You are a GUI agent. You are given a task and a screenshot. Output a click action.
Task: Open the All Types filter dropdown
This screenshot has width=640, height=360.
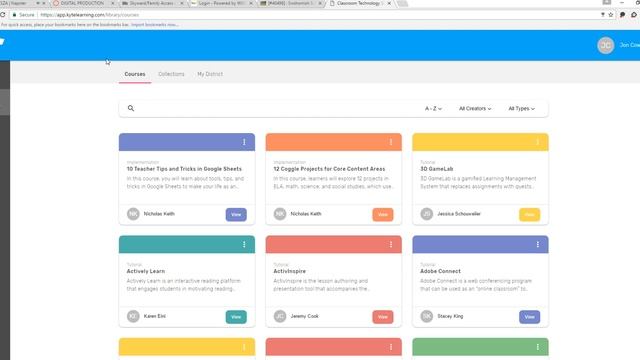(521, 109)
